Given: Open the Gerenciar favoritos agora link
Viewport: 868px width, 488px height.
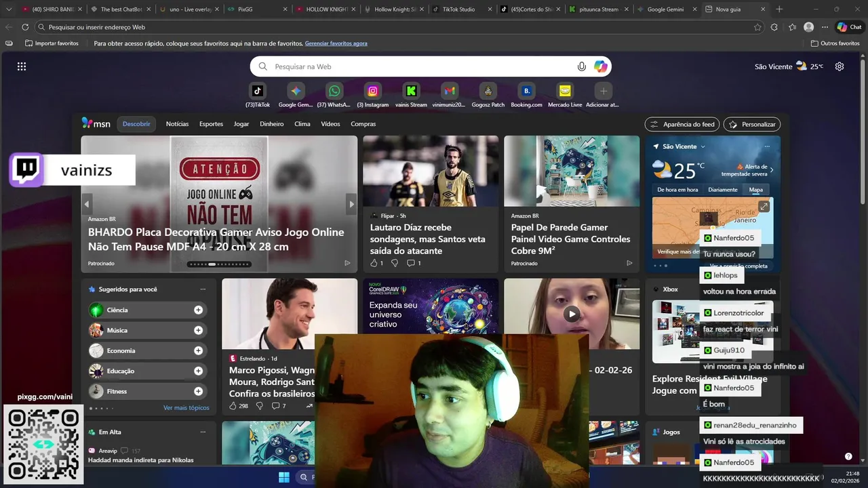Looking at the screenshot, I should point(336,43).
